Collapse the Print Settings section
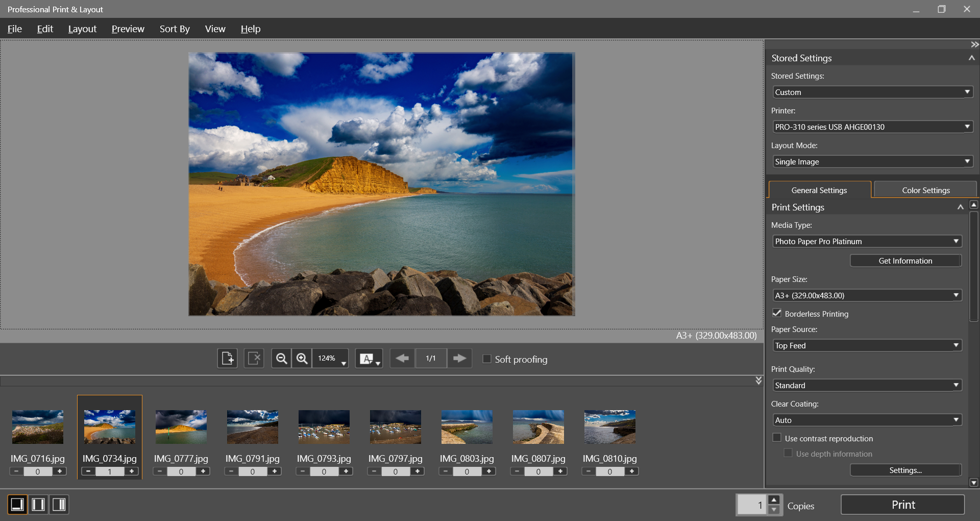980x521 pixels. 960,207
